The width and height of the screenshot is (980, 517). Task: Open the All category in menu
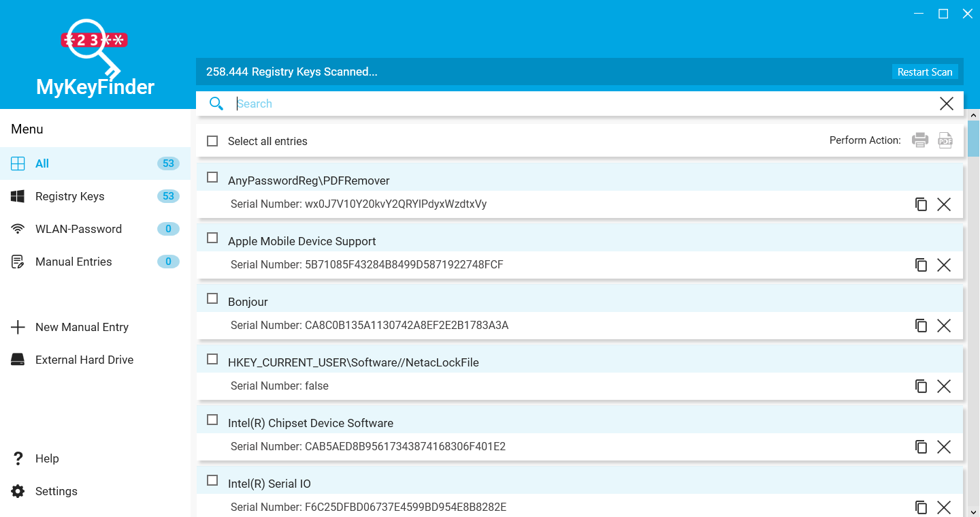[x=95, y=163]
